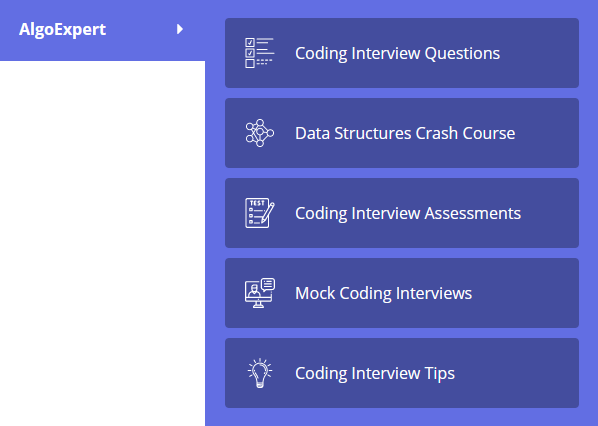Click the lightbulb icon for Coding Interview Tips
The height and width of the screenshot is (426, 598).
tap(260, 373)
